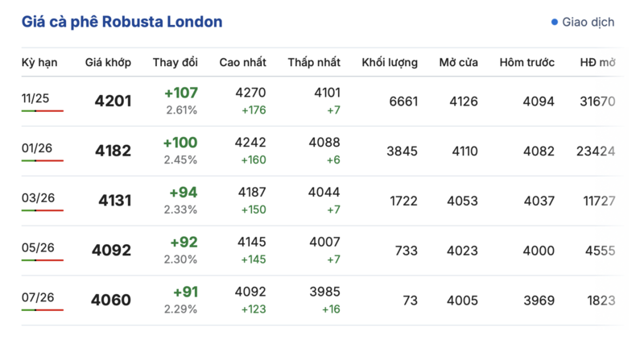
Task: Click the Thay đổi column header
Action: (175, 63)
